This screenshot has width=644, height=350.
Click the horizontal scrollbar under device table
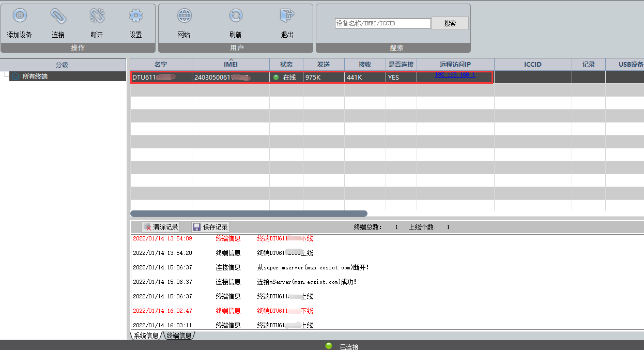249,213
